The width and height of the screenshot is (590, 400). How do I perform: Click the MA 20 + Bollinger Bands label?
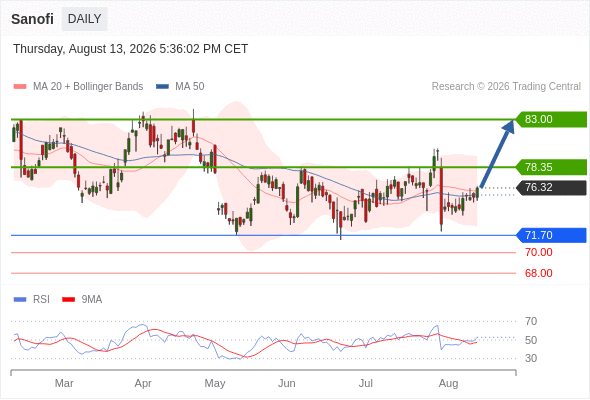[88, 87]
